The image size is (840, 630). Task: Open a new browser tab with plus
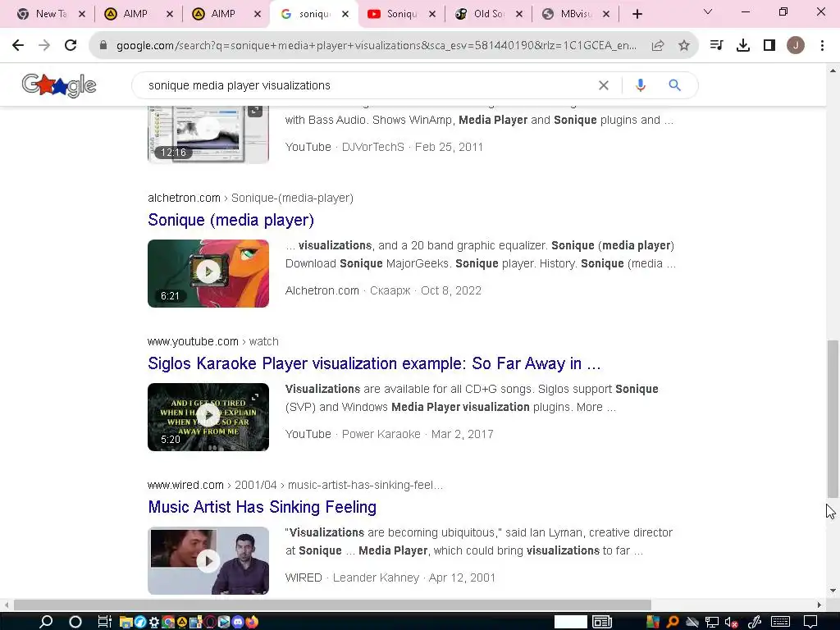click(x=637, y=14)
